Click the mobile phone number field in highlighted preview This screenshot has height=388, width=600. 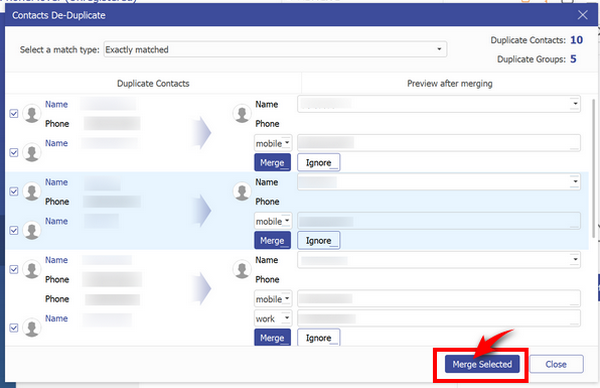(439, 221)
